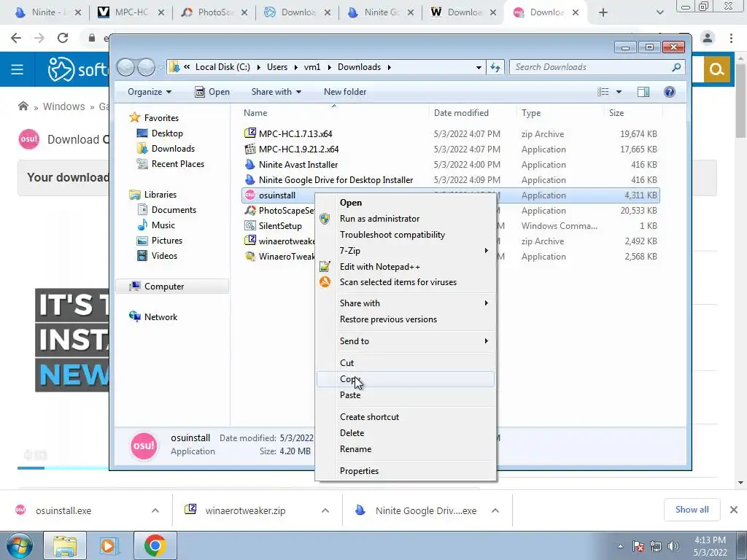Image resolution: width=747 pixels, height=560 pixels.
Task: Click the Explorer help question mark icon
Action: (x=670, y=91)
